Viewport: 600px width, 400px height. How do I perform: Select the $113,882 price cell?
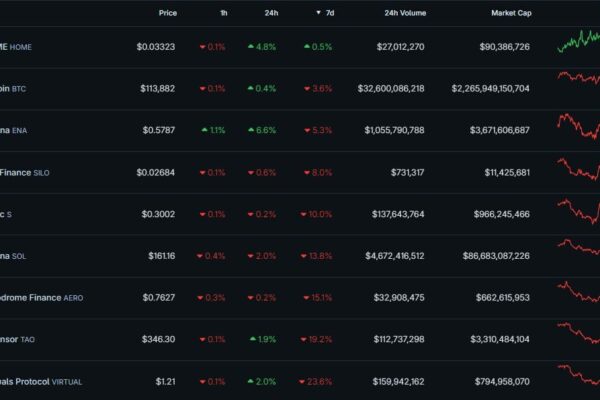pos(157,88)
